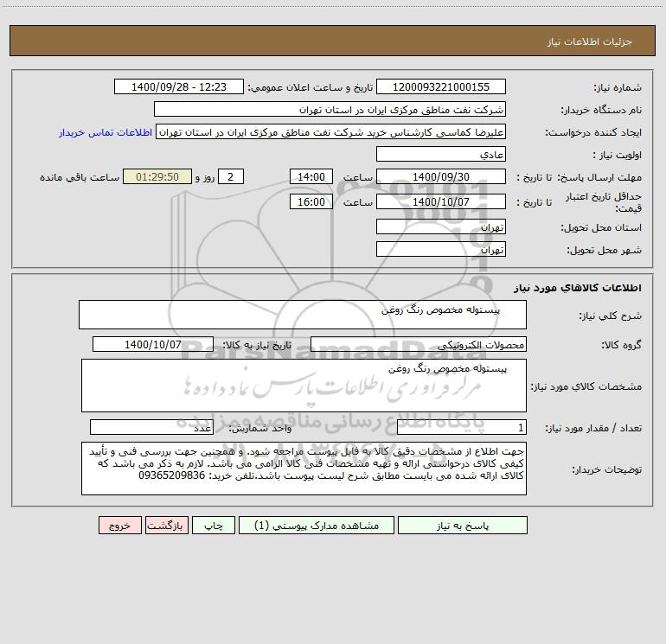Click the goods group field محصولات الکترونیکی
The height and width of the screenshot is (644, 666).
pyautogui.click(x=419, y=344)
